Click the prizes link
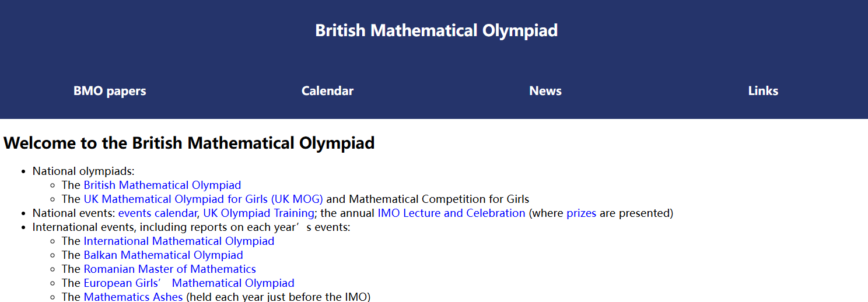 pyautogui.click(x=581, y=213)
